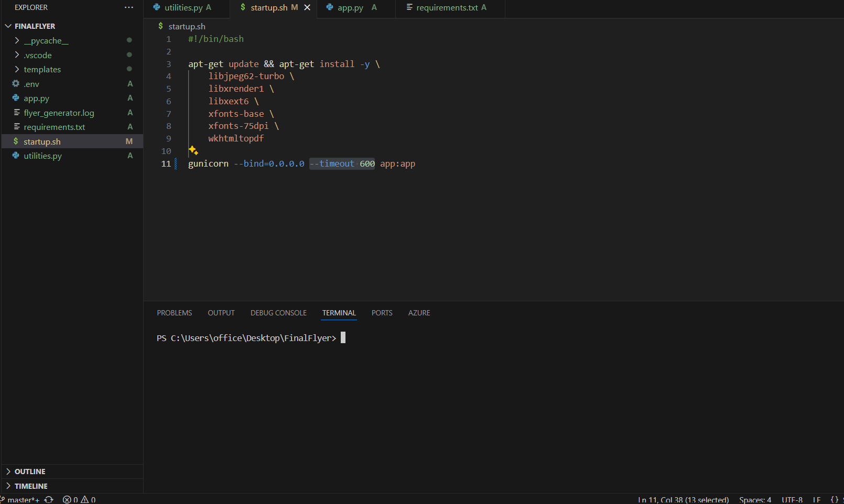Click the sync changes icon in status bar

(49, 499)
